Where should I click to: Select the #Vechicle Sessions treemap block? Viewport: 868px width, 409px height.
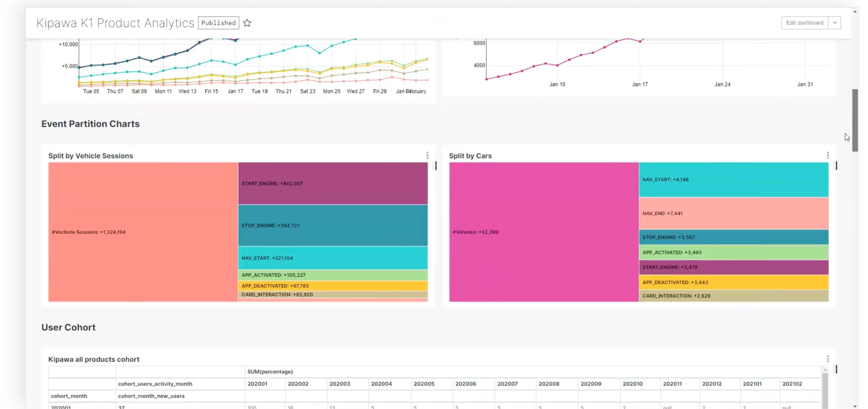(x=143, y=232)
